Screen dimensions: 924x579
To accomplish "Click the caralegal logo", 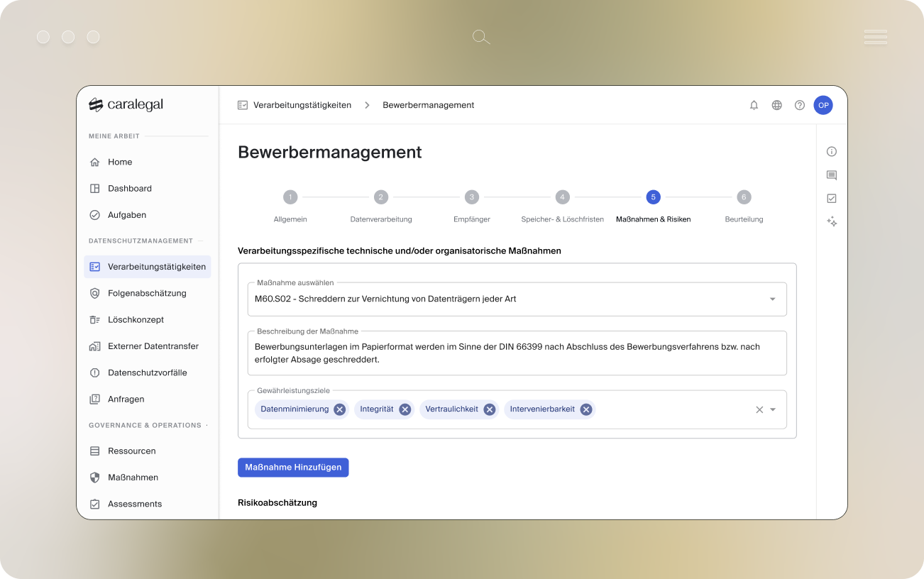I will [x=128, y=104].
